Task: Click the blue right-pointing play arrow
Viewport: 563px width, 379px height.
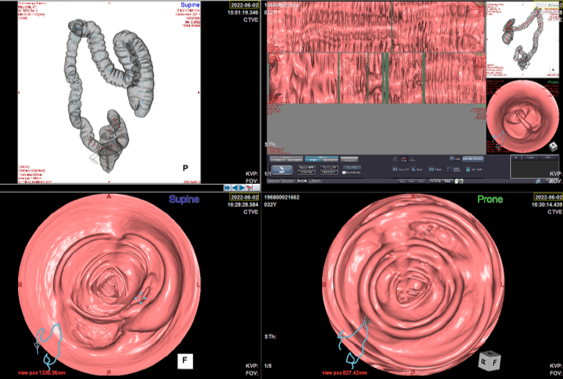Action: 242,188
